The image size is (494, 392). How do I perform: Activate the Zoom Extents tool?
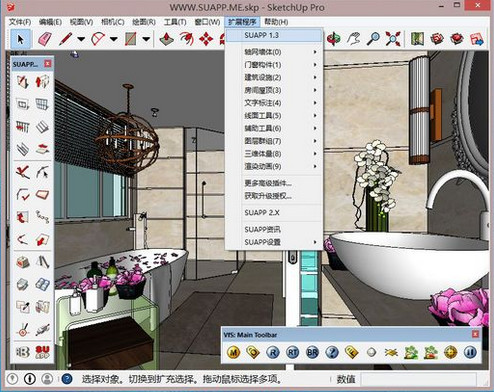point(393,39)
